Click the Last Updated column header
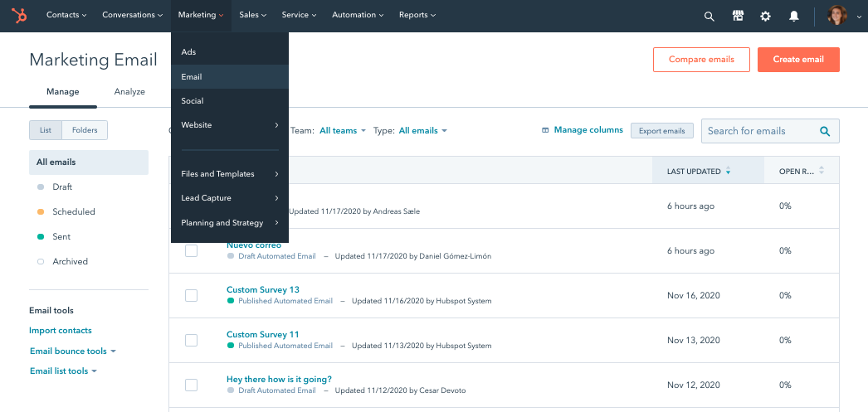 (708, 171)
